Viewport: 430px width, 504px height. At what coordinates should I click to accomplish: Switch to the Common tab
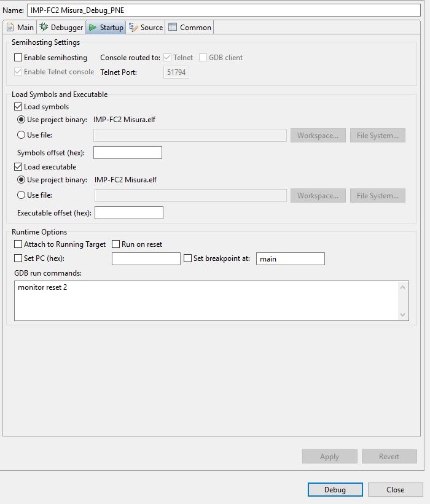click(189, 28)
